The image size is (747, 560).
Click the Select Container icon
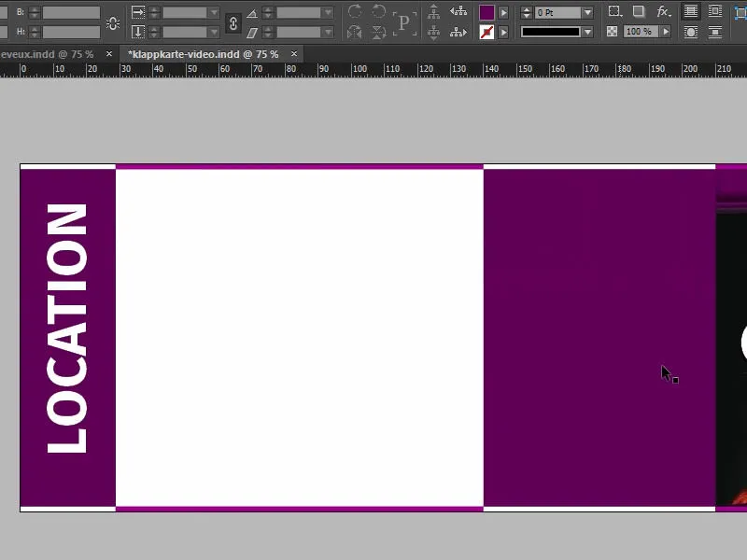pyautogui.click(x=433, y=11)
